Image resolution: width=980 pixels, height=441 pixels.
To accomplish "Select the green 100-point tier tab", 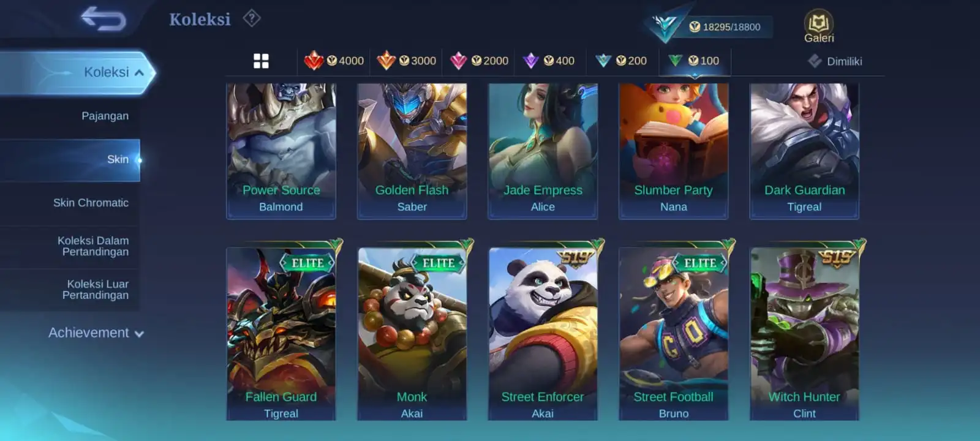I will [695, 61].
